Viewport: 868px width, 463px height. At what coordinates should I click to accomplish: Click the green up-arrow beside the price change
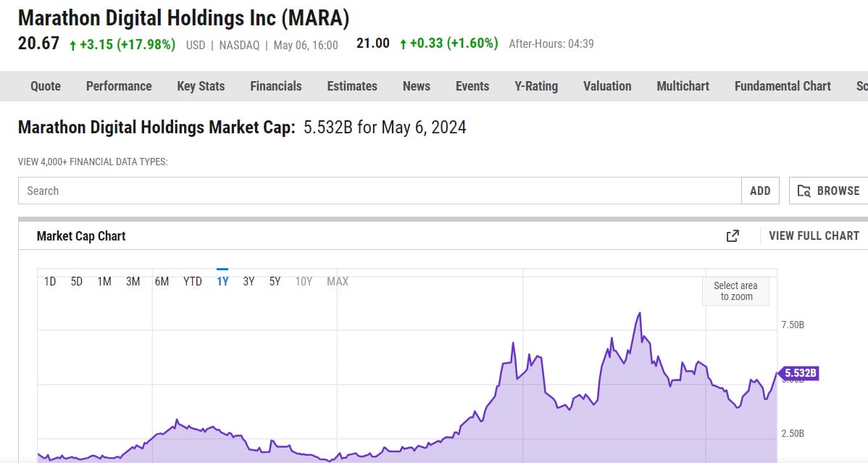tap(71, 43)
